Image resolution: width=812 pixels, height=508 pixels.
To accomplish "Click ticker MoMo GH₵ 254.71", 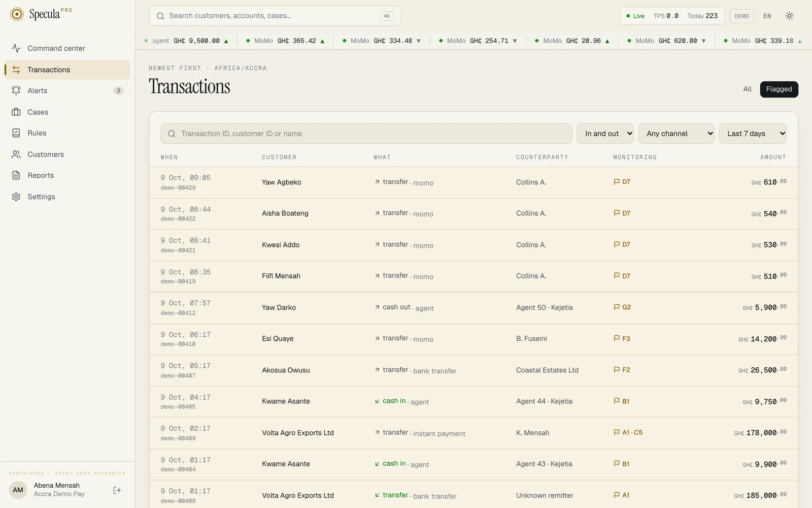I will pos(478,41).
